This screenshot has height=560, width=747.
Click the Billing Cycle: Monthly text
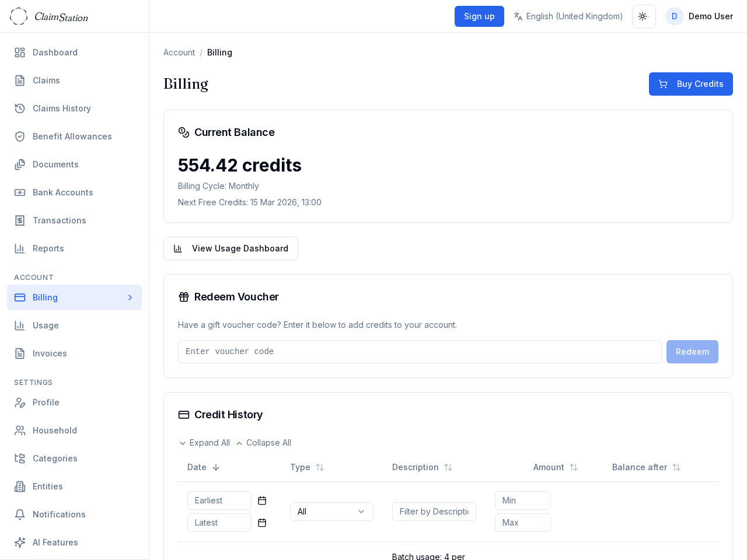tap(218, 186)
